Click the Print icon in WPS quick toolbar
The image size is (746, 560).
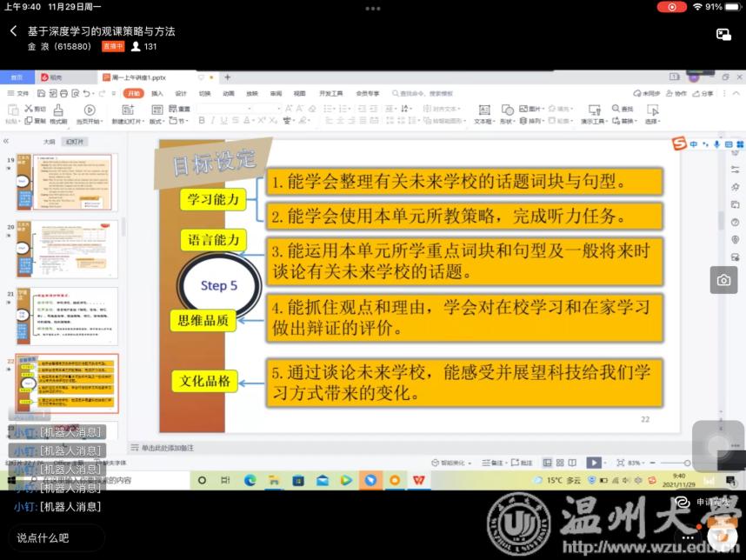coord(63,93)
